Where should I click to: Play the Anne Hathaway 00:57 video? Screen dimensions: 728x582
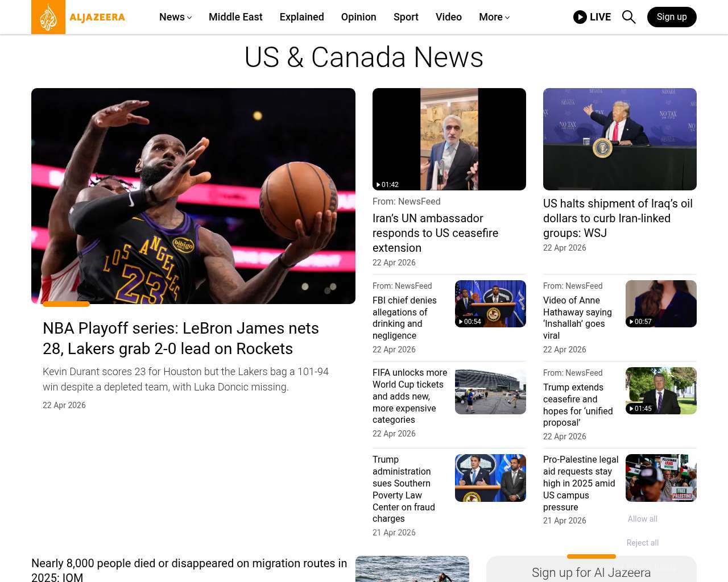pyautogui.click(x=660, y=304)
